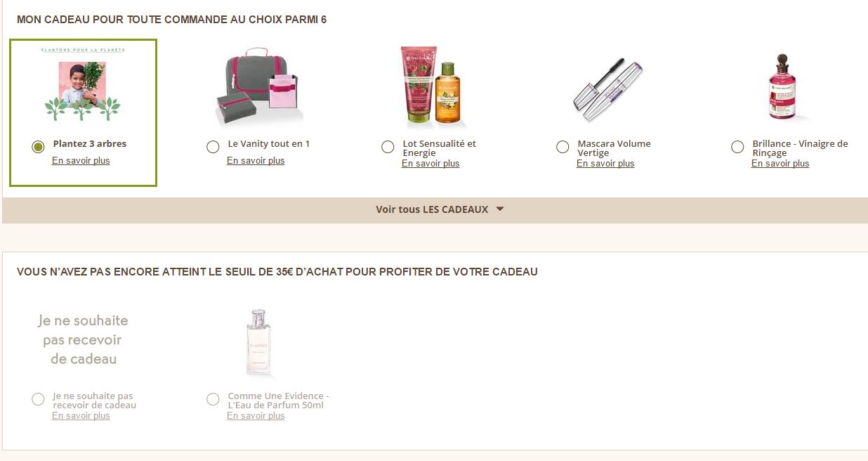Click the dropdown arrow beside Voir tous LES CADEAUX
This screenshot has height=461, width=868.
click(500, 209)
